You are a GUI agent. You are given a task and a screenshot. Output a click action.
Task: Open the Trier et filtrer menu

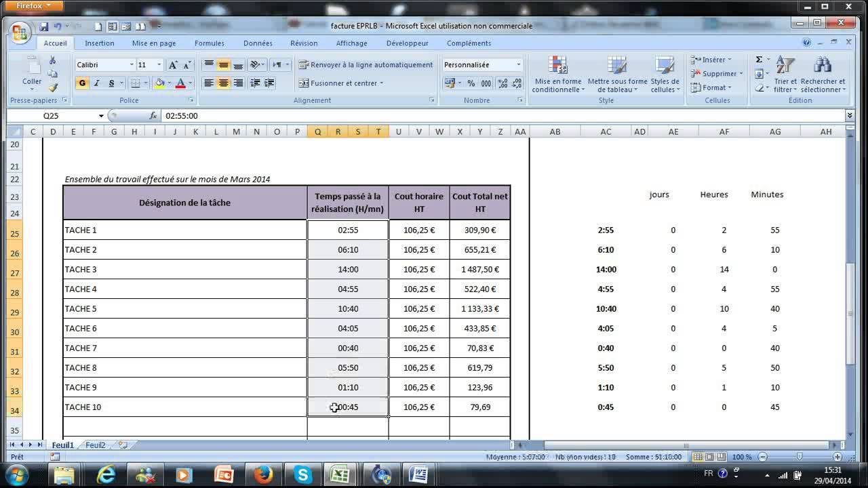tap(785, 75)
